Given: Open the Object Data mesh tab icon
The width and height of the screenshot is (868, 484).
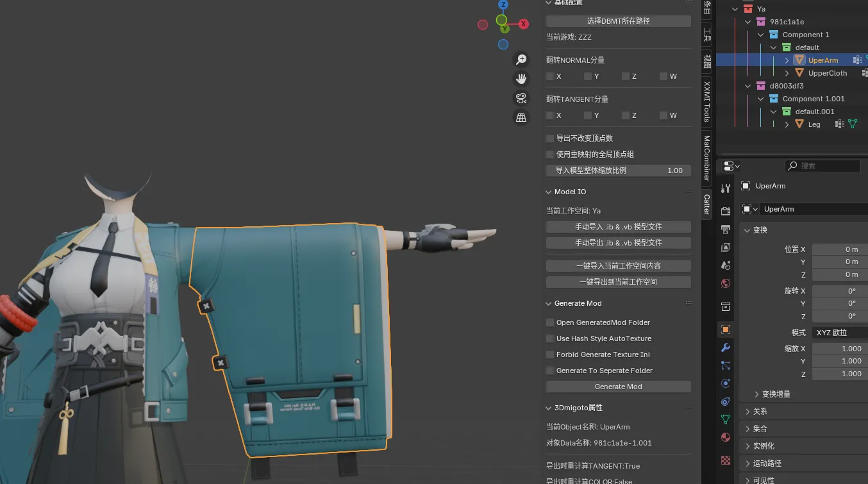Looking at the screenshot, I should 726,419.
